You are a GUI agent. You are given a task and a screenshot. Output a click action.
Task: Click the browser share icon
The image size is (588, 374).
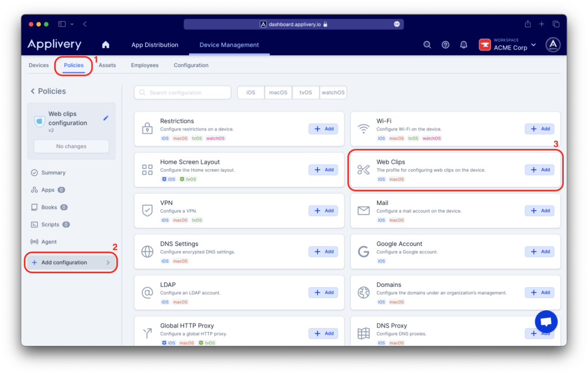tap(528, 24)
